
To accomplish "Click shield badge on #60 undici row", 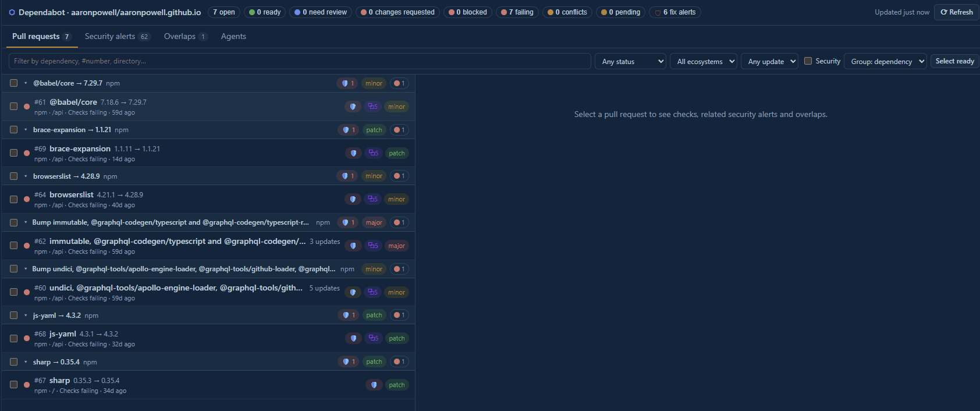I will coord(353,292).
